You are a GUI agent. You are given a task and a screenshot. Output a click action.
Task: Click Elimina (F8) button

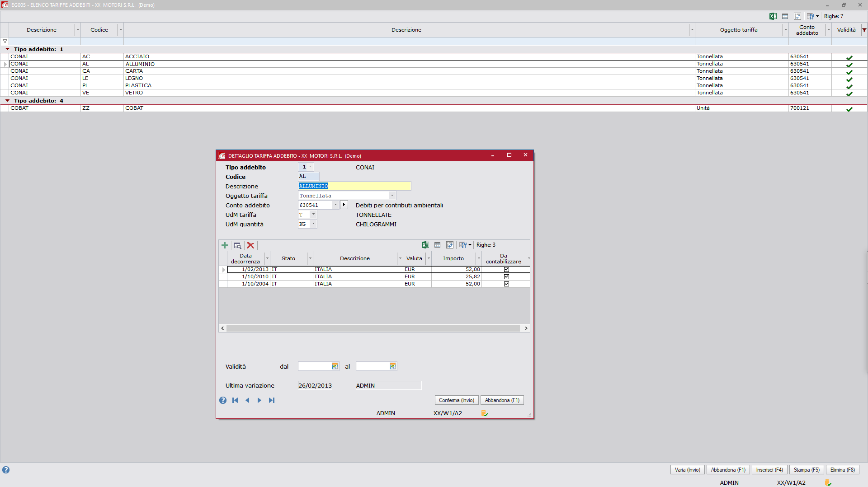(x=843, y=470)
